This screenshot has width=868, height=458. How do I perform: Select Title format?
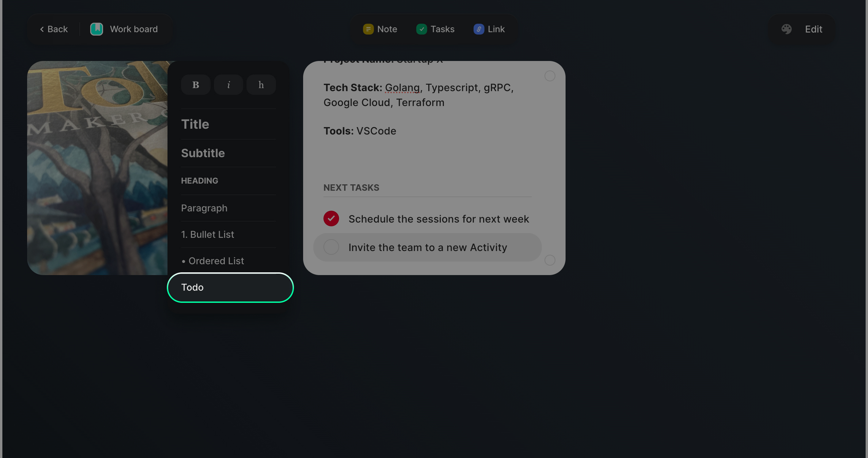tap(195, 124)
